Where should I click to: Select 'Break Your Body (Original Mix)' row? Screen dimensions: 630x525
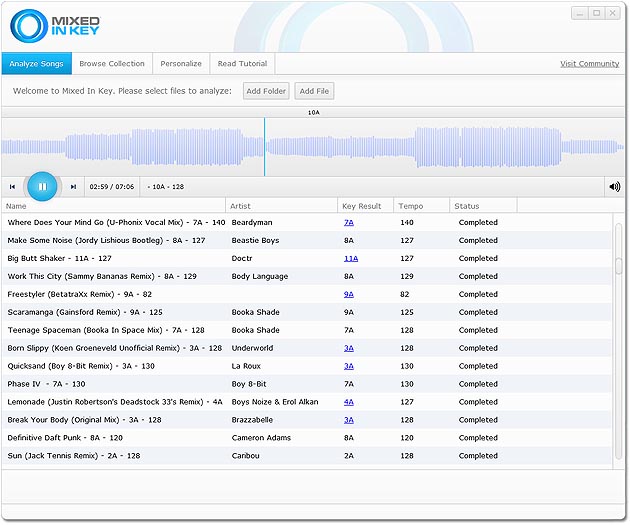(307, 420)
